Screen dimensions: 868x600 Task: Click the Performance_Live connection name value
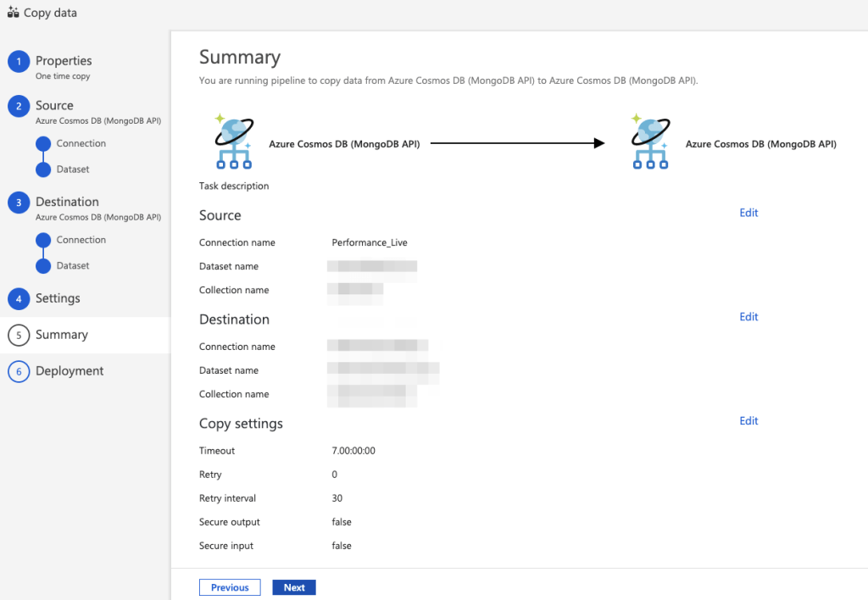[370, 243]
